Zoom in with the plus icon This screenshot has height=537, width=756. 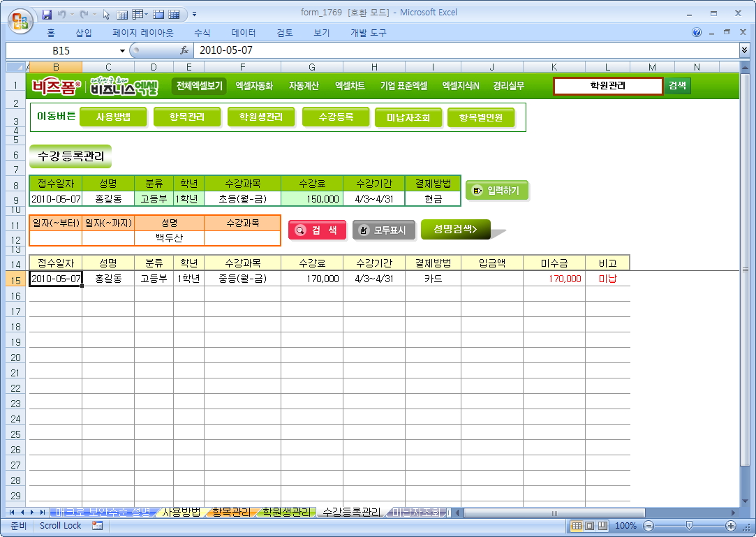pyautogui.click(x=731, y=526)
